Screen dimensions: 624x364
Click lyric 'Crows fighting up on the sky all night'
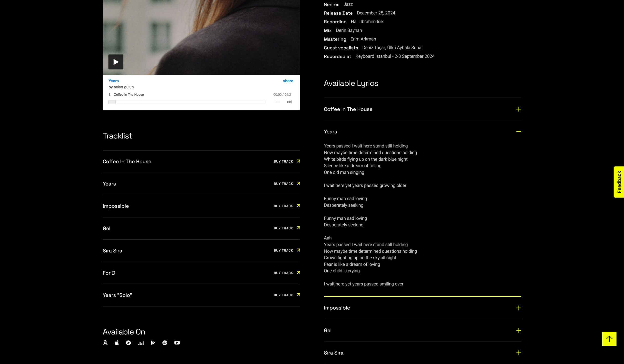(360, 257)
